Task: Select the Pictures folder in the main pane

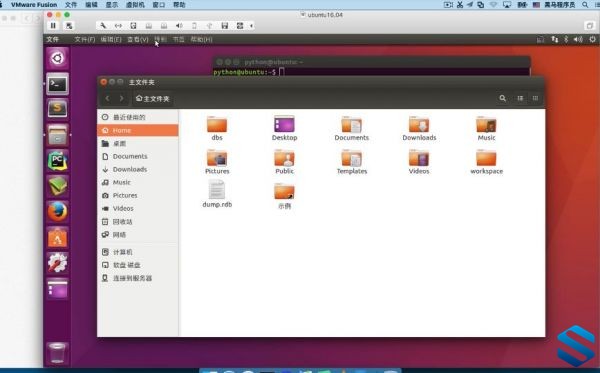Action: (x=217, y=162)
